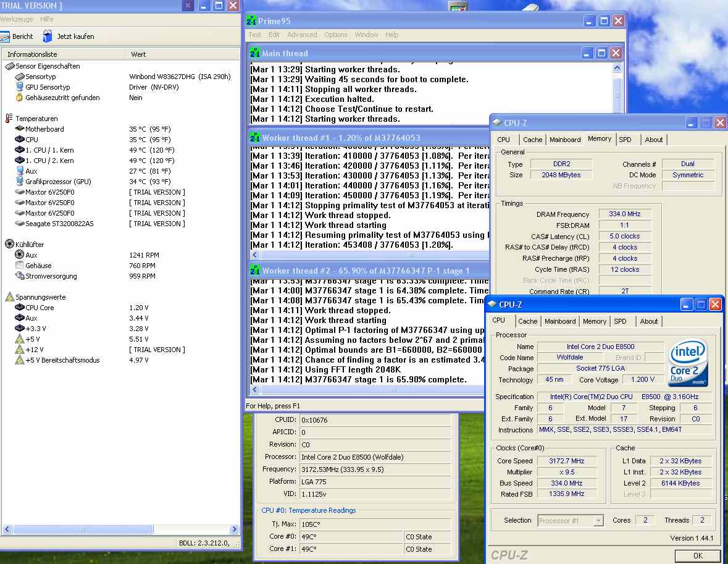Click the 1. CPU / 1. Kern chip icon
This screenshot has width=728, height=564.
point(20,149)
